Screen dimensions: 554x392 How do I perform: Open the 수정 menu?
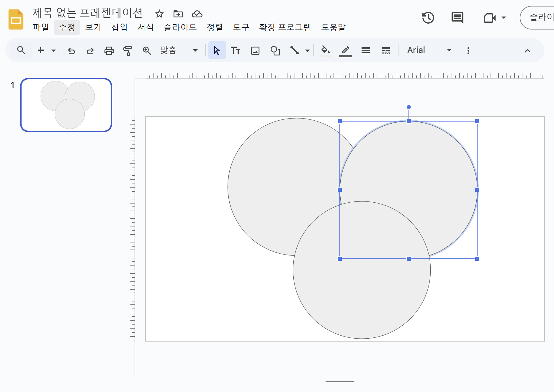click(x=67, y=27)
